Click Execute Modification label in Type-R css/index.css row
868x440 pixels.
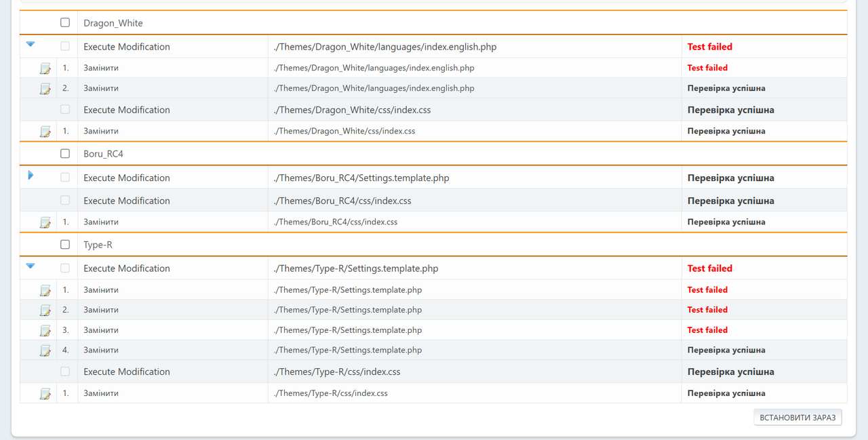click(x=127, y=372)
